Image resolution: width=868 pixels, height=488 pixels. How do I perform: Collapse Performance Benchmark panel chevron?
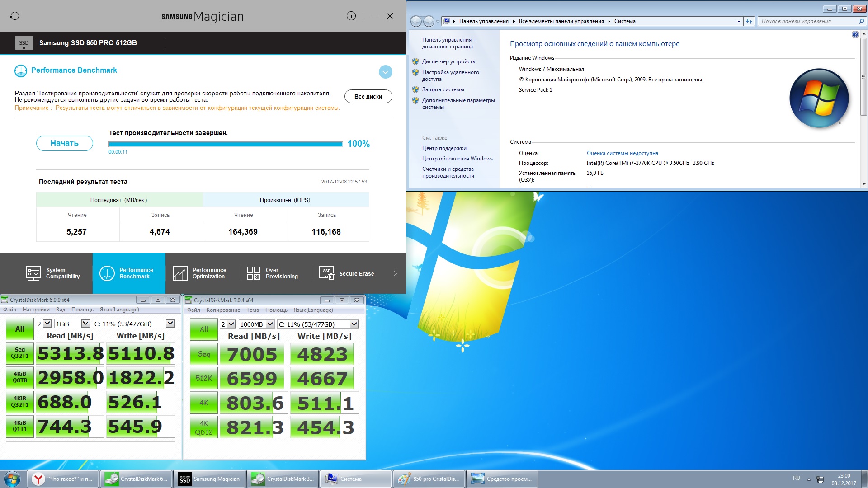point(385,72)
